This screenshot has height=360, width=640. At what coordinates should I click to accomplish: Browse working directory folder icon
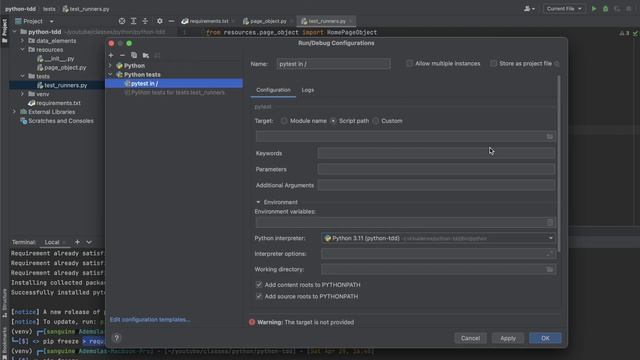click(550, 269)
